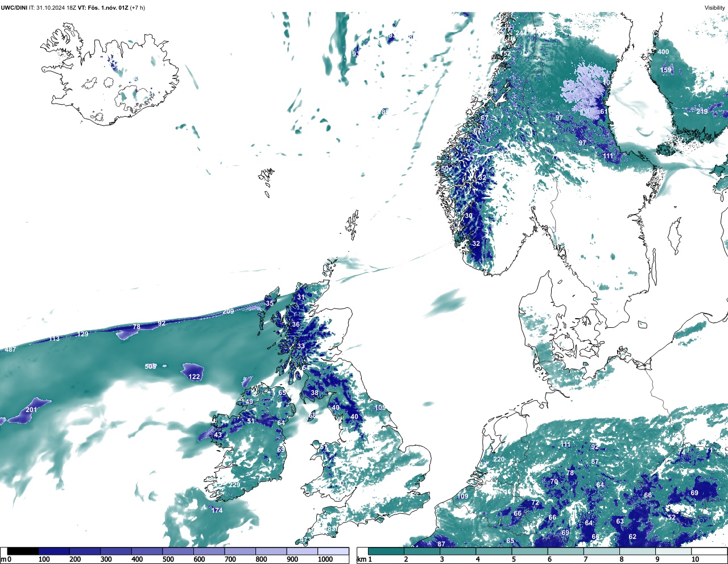The image size is (728, 564).
Task: Click the dark navy 100–200 m legend swatch
Action: (54, 551)
